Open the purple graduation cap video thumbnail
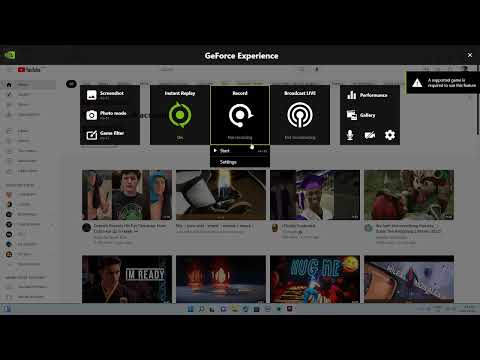 point(315,195)
